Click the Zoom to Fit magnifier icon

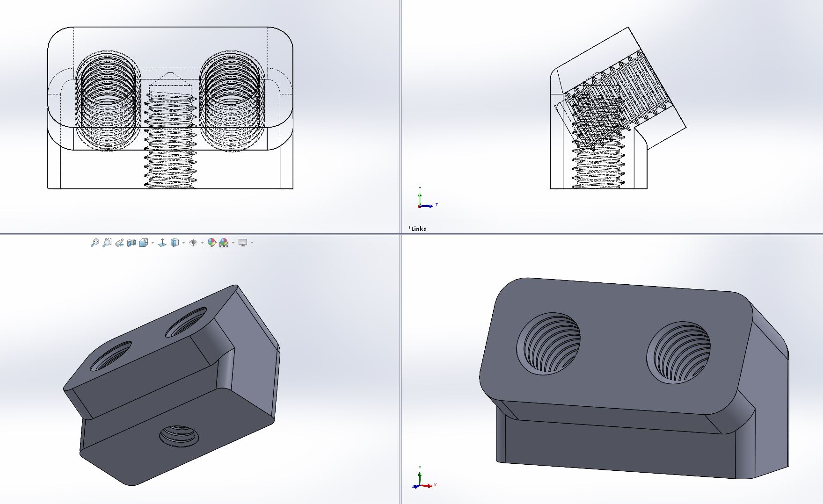[95, 243]
